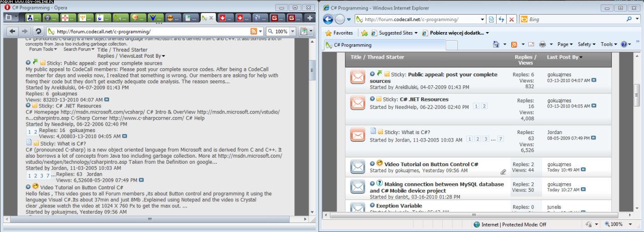Close the active CodeCall tab in Opera

click(x=210, y=18)
